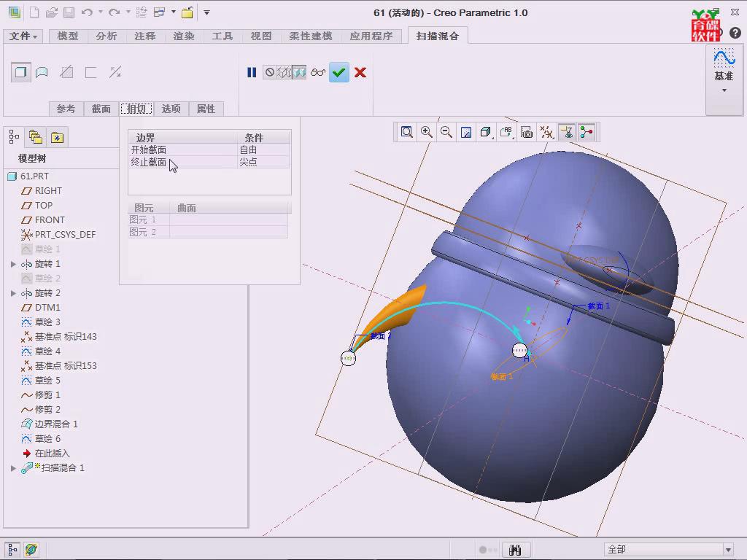
Task: Switch to the 视图 ribbon tab
Action: click(261, 36)
